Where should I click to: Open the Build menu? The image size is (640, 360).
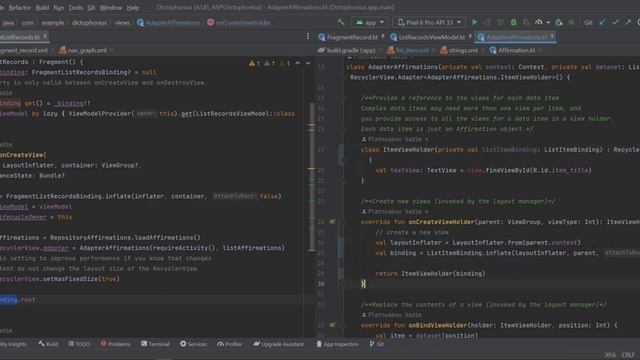pyautogui.click(x=42, y=8)
